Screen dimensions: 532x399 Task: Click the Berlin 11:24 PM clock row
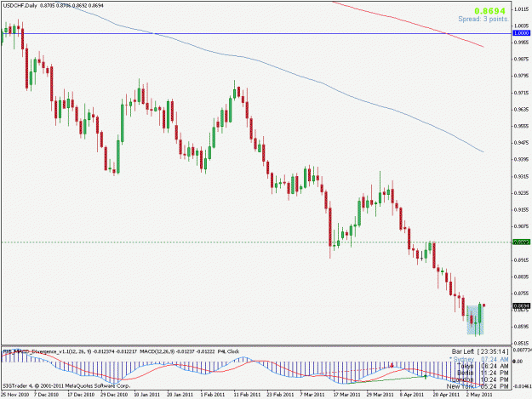483,373
